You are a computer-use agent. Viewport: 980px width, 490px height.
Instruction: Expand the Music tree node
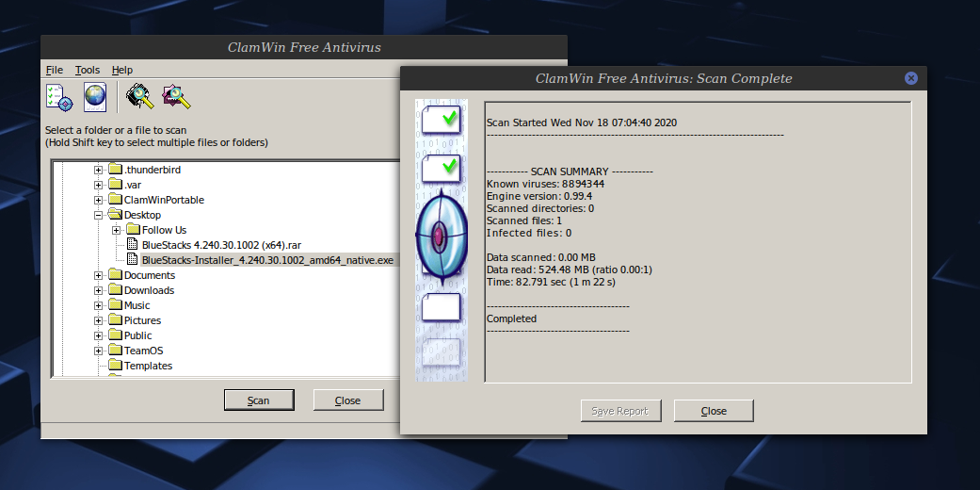point(98,305)
